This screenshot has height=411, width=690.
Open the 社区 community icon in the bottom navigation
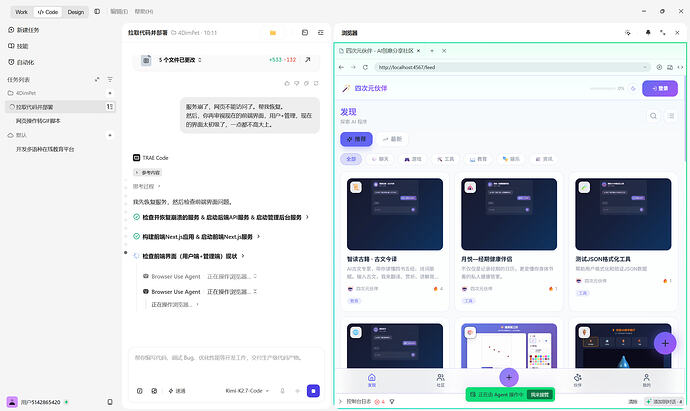pos(440,380)
